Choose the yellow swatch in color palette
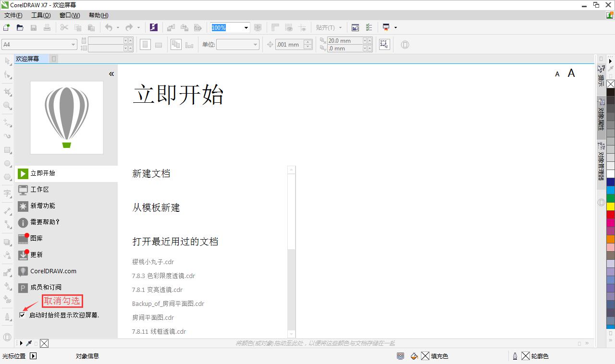Image resolution: width=615 pixels, height=364 pixels. click(x=611, y=206)
